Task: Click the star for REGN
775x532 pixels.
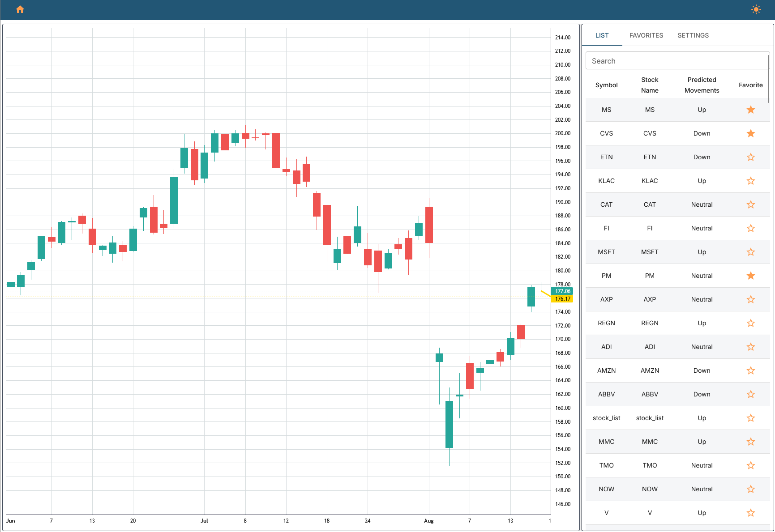Action: pos(750,323)
